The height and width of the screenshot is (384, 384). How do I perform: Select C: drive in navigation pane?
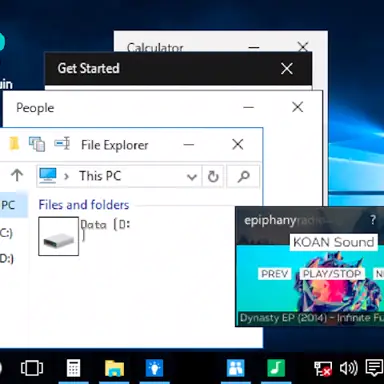pos(7,232)
